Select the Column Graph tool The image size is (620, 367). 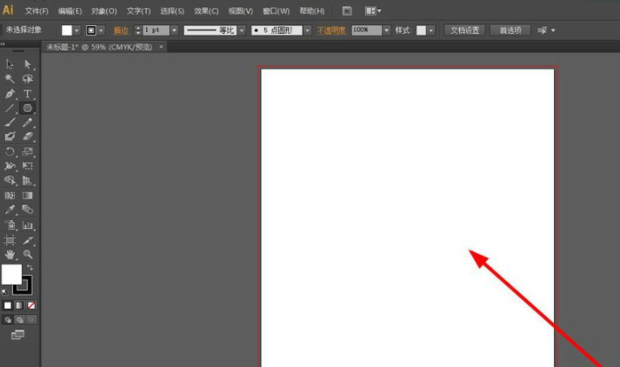pyautogui.click(x=27, y=225)
